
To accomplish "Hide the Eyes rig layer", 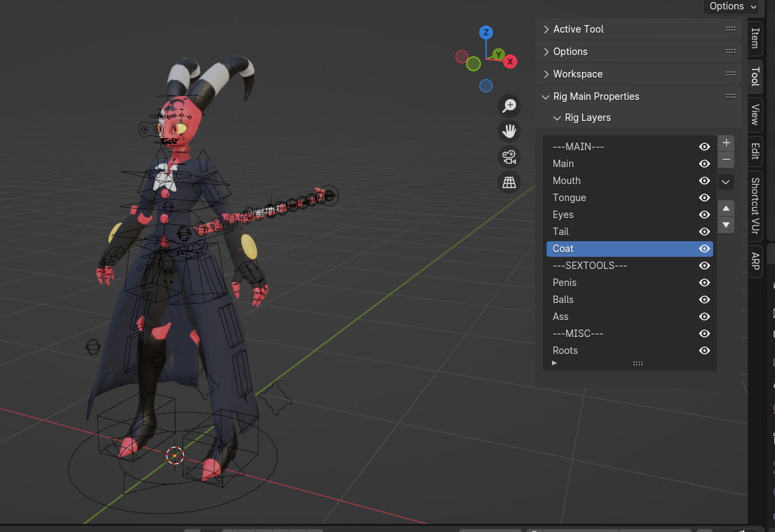I will 704,215.
